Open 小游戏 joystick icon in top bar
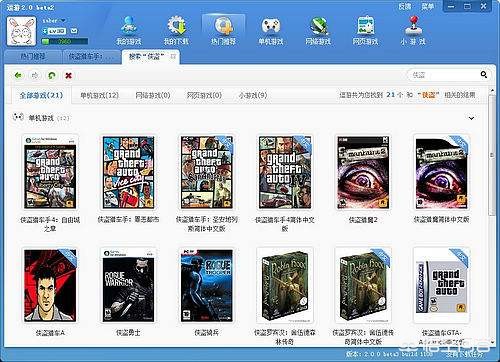Screen dimensions: 500x362 click(x=413, y=30)
